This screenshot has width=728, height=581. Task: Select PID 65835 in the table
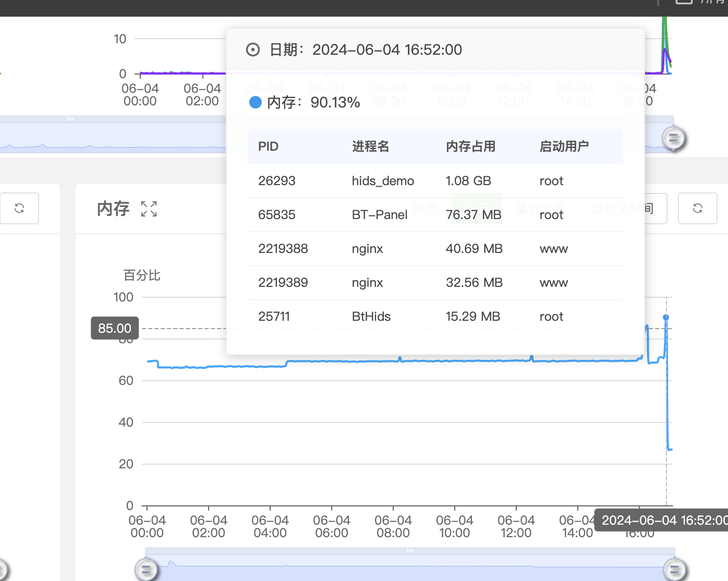[277, 215]
